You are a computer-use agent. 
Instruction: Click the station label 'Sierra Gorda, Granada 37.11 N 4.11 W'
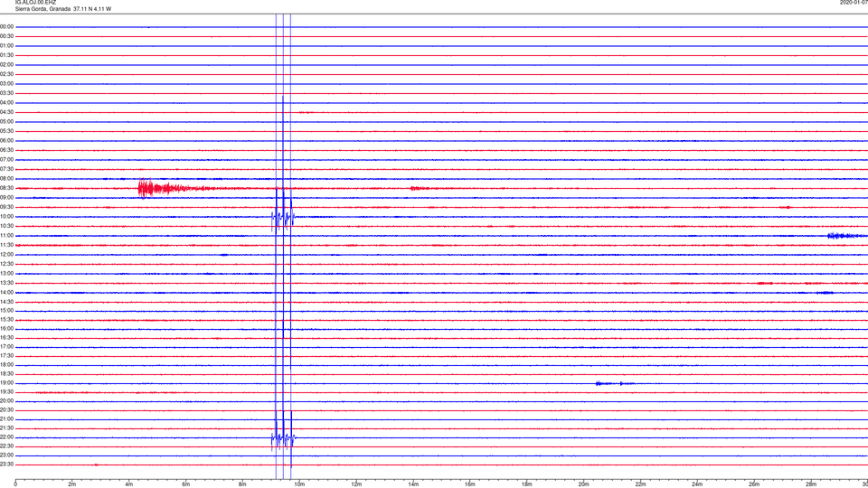click(x=63, y=9)
